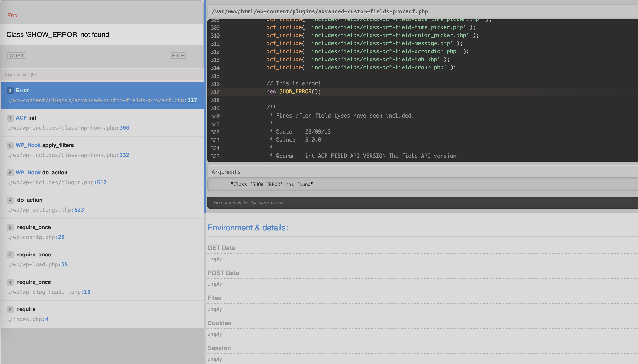Click the HIDE button to hide error
Screen dimensions: 638x364
click(x=177, y=55)
